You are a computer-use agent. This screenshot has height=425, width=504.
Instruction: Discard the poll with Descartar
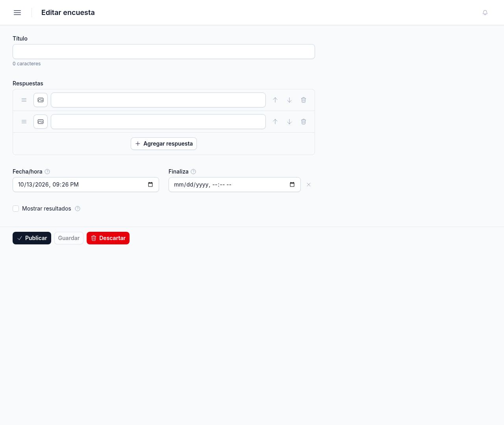pos(108,238)
